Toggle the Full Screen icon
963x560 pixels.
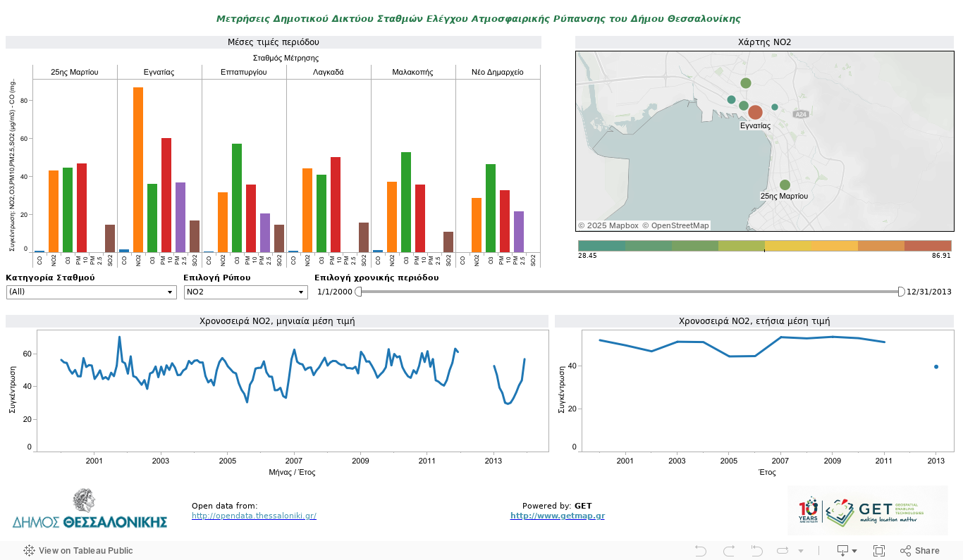(x=879, y=551)
